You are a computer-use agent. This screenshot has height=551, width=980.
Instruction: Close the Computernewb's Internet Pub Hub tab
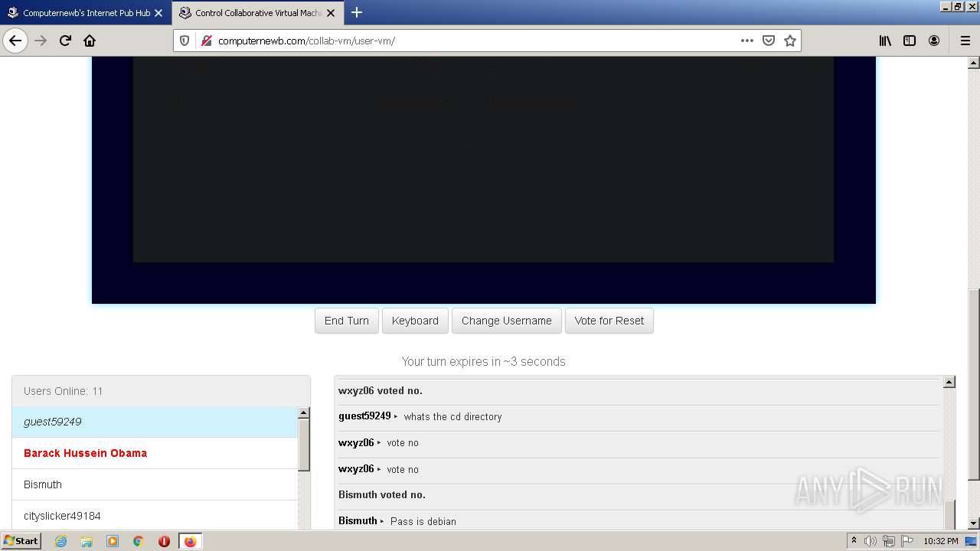[x=158, y=13]
